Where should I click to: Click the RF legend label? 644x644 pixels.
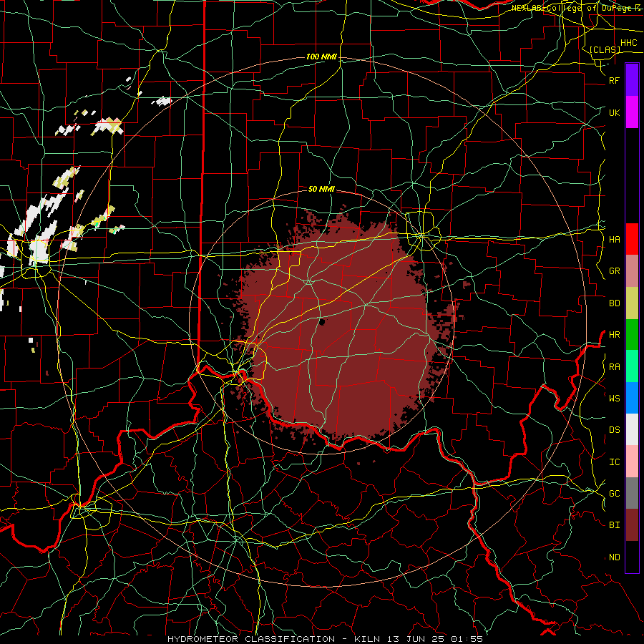coord(614,80)
